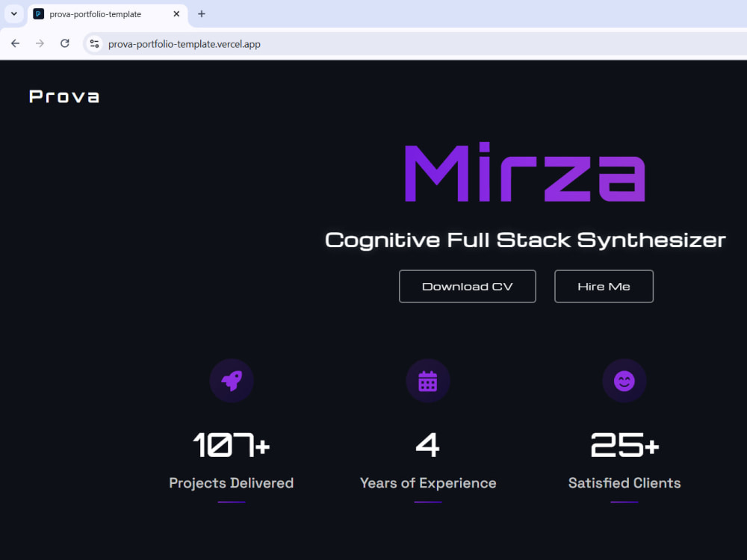This screenshot has width=747, height=560.
Task: Click the browser forward arrow
Action: pos(40,44)
